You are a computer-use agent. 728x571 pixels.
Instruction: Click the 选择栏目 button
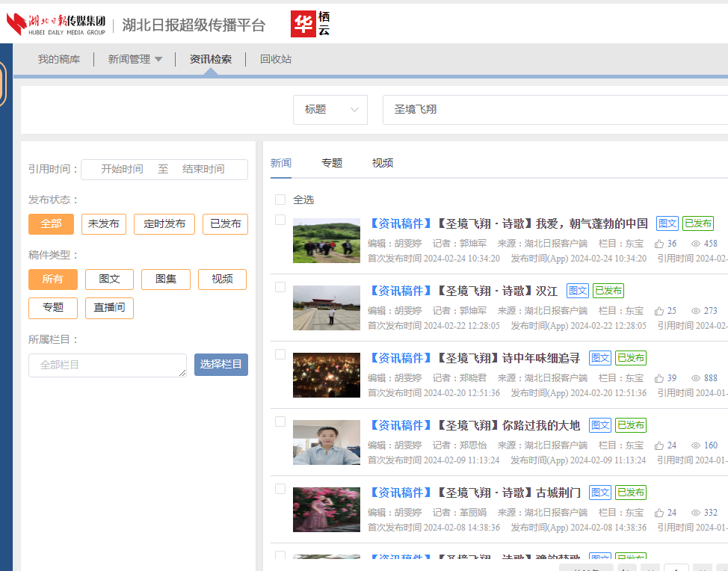click(221, 365)
